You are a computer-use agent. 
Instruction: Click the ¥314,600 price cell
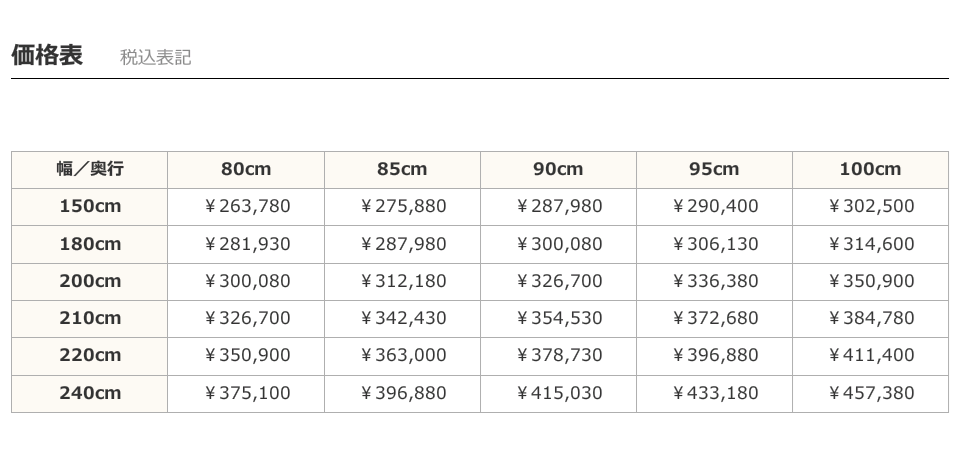(871, 244)
